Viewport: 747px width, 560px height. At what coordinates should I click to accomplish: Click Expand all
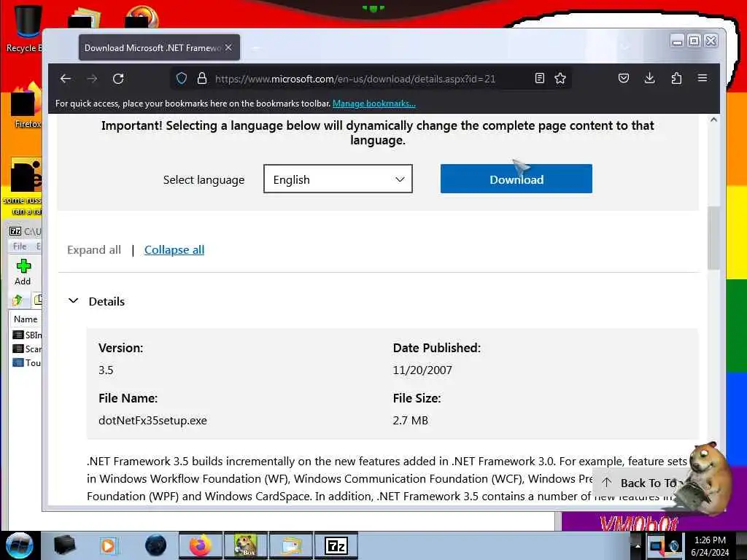94,250
